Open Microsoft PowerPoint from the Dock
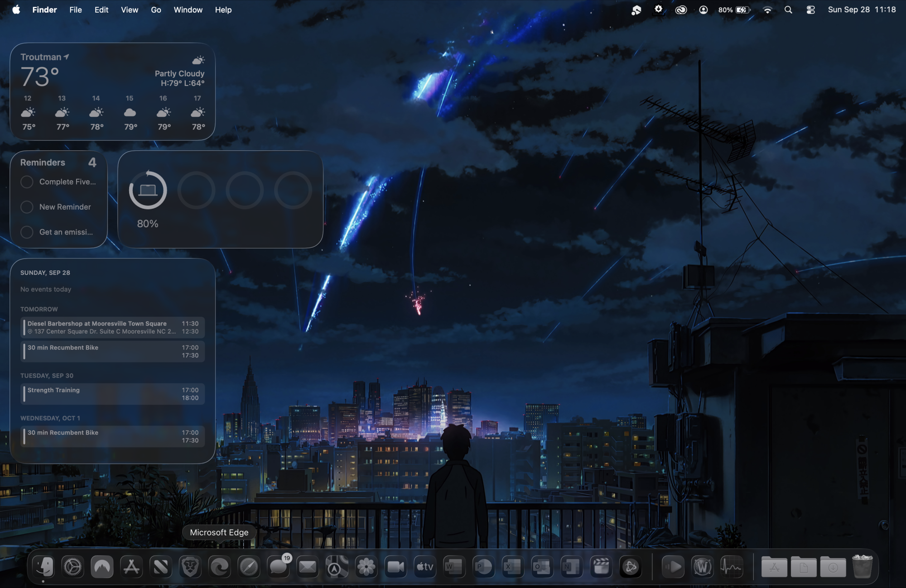This screenshot has height=588, width=906. point(483,567)
